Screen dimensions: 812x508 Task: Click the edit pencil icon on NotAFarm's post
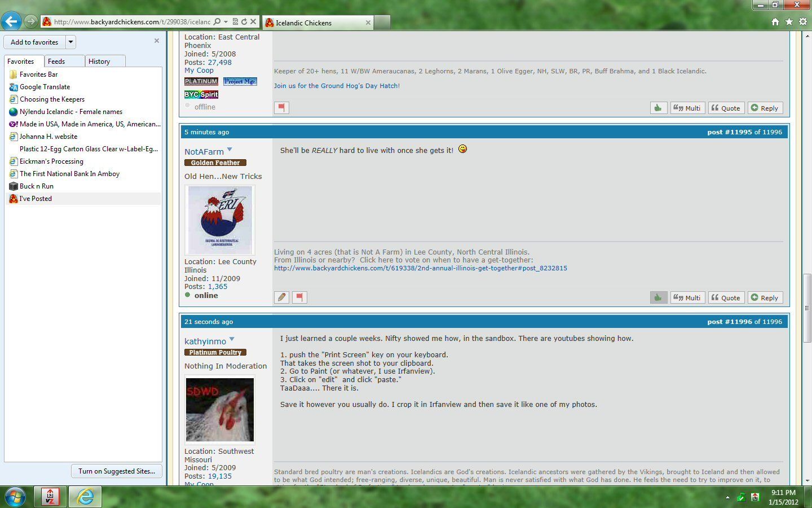tap(282, 297)
